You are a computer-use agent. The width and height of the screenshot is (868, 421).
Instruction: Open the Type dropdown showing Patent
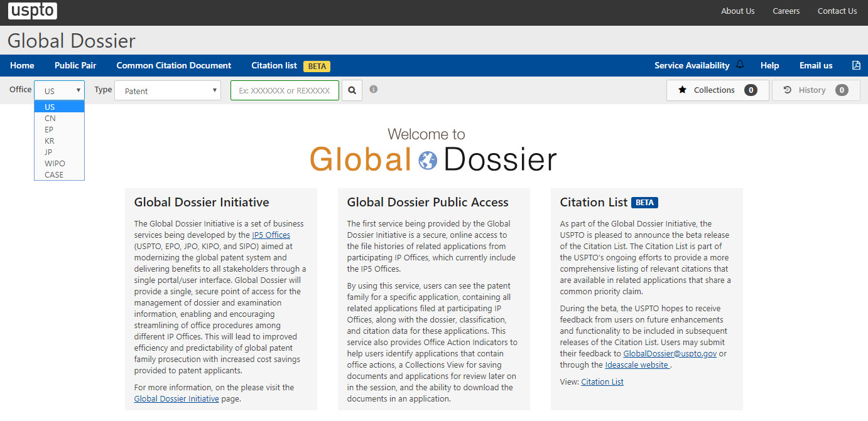pos(168,90)
